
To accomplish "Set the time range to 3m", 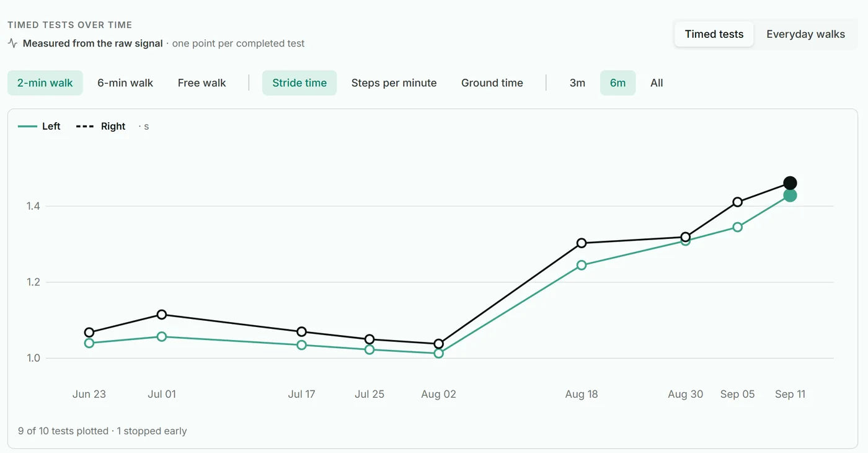I will tap(577, 83).
